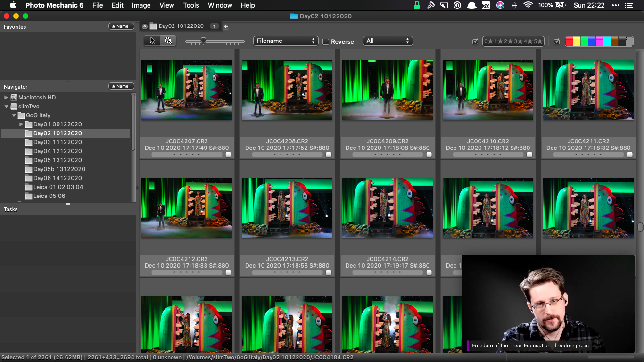This screenshot has height=362, width=644.
Task: Open the Filename sort dropdown
Action: tap(286, 41)
